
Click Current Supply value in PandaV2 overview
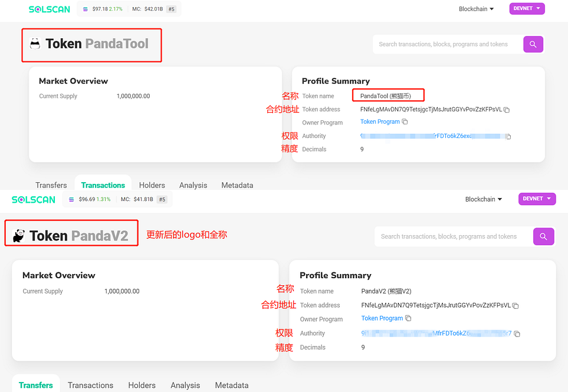122,291
